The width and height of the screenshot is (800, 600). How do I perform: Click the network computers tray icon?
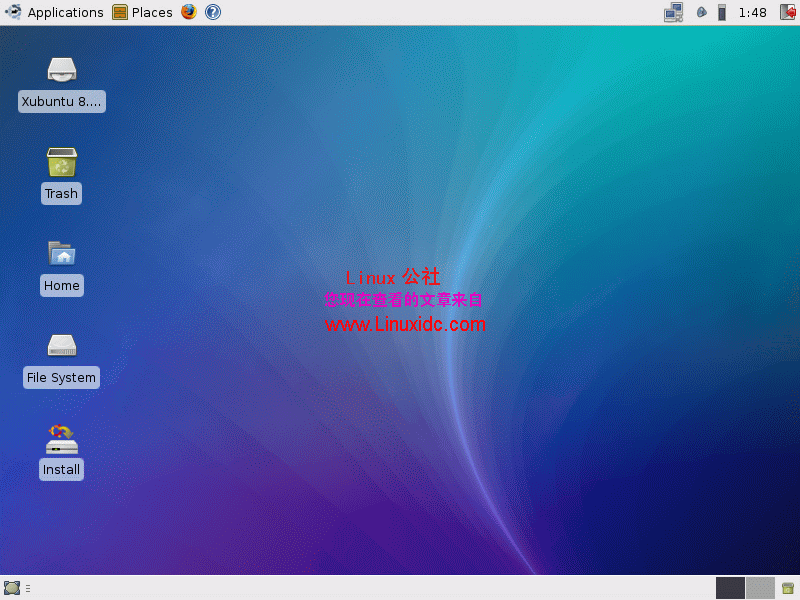[673, 12]
